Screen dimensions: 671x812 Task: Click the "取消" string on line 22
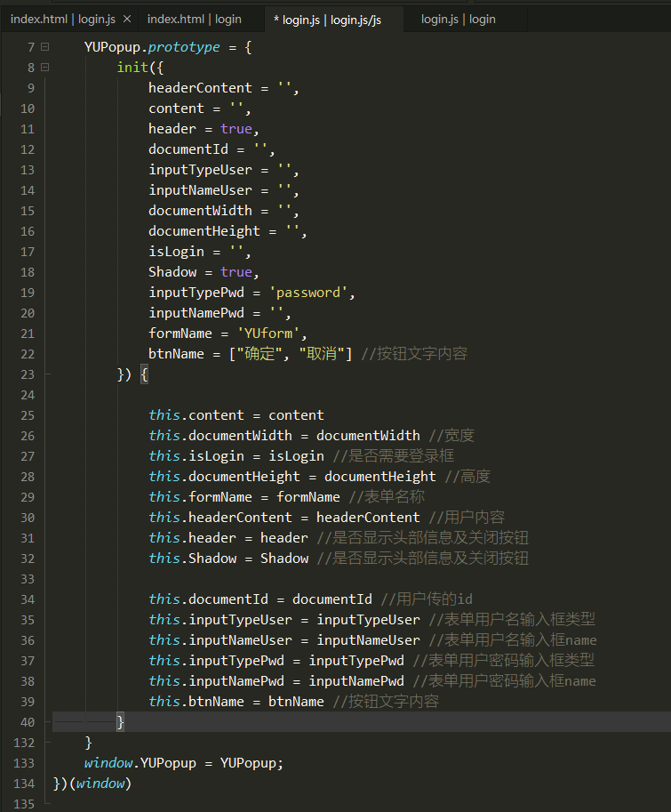pyautogui.click(x=322, y=354)
